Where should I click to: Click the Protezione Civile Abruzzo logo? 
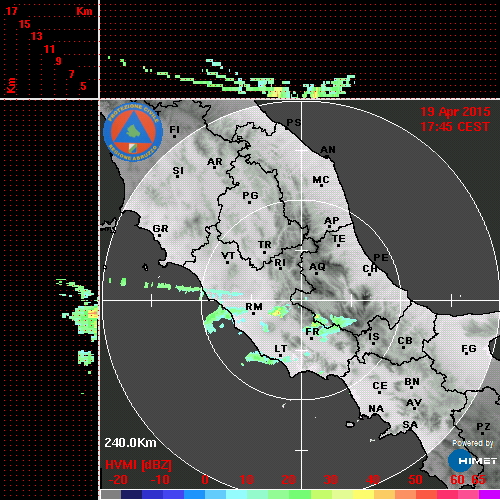(133, 132)
